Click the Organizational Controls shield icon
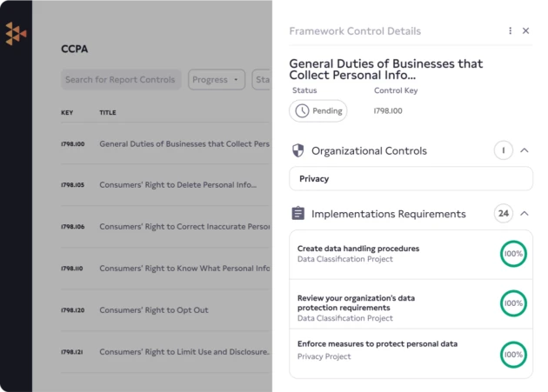 point(297,150)
